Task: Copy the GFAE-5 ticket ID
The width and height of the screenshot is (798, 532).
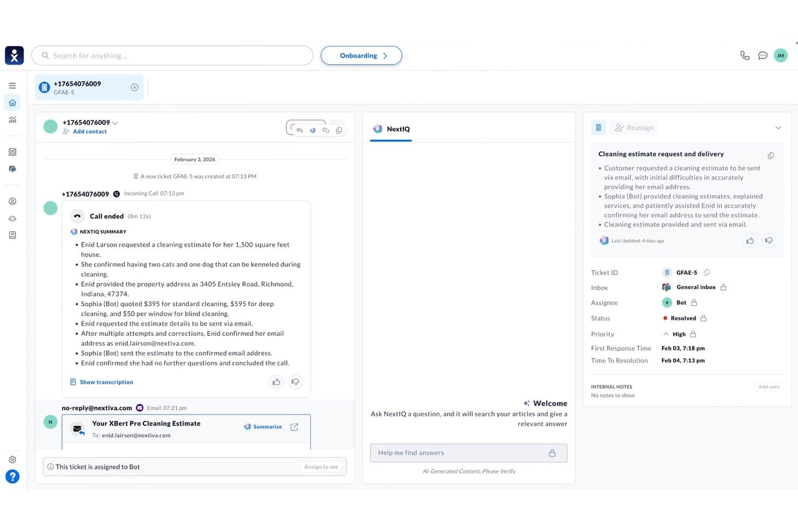Action: [x=707, y=272]
